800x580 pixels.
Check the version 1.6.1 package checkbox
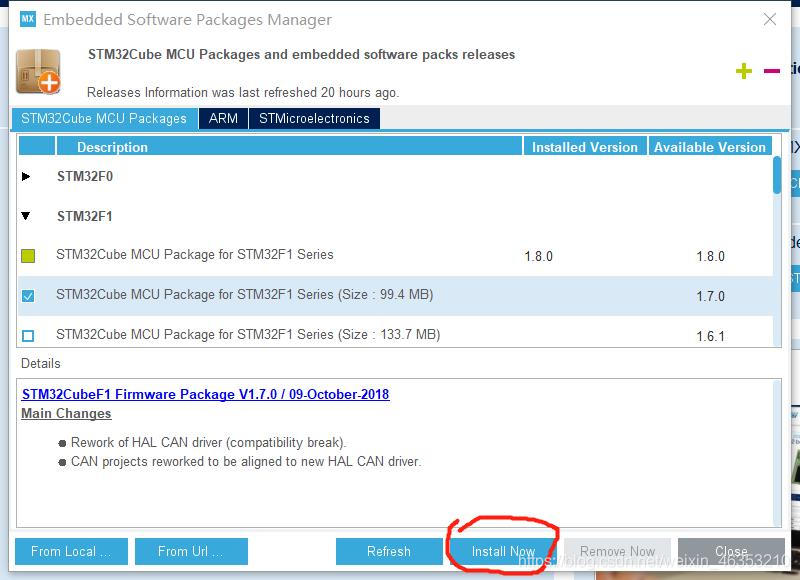pyautogui.click(x=28, y=336)
